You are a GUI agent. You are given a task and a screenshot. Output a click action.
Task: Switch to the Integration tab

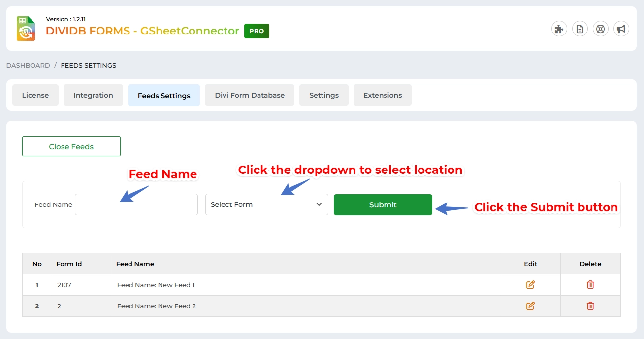tap(93, 95)
